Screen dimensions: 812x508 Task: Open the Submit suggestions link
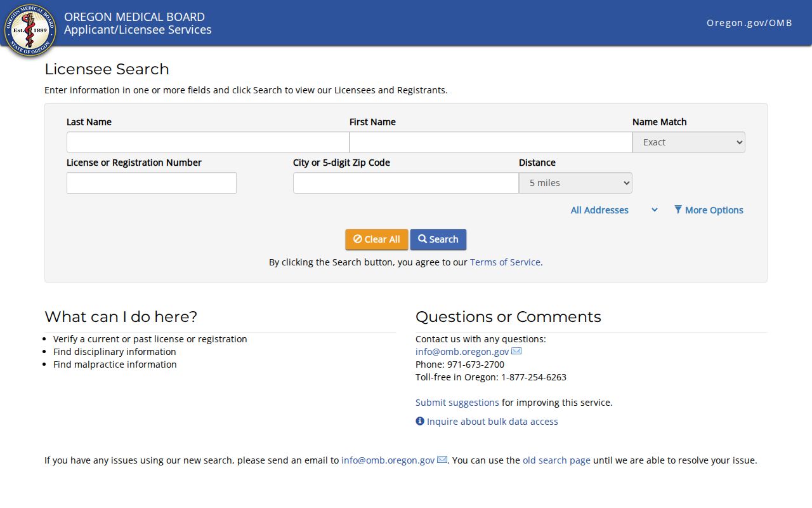tap(457, 403)
